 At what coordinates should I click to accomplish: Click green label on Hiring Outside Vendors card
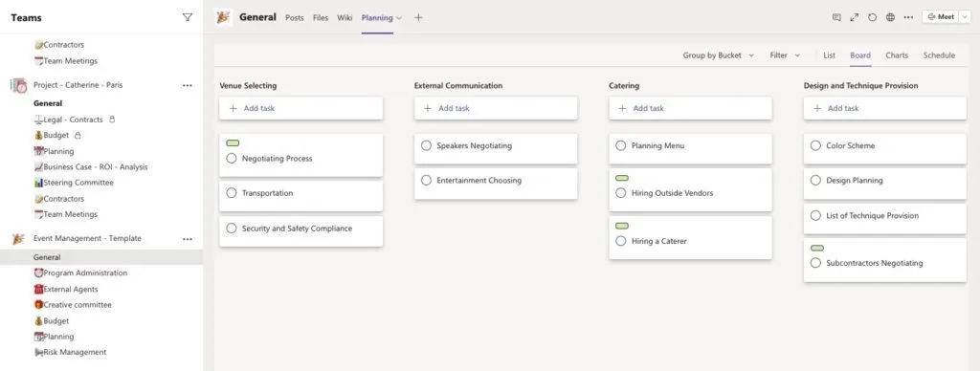click(622, 178)
